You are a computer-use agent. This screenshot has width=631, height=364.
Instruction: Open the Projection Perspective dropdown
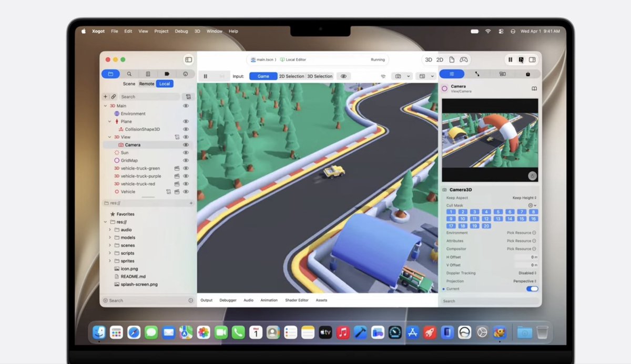pos(525,281)
